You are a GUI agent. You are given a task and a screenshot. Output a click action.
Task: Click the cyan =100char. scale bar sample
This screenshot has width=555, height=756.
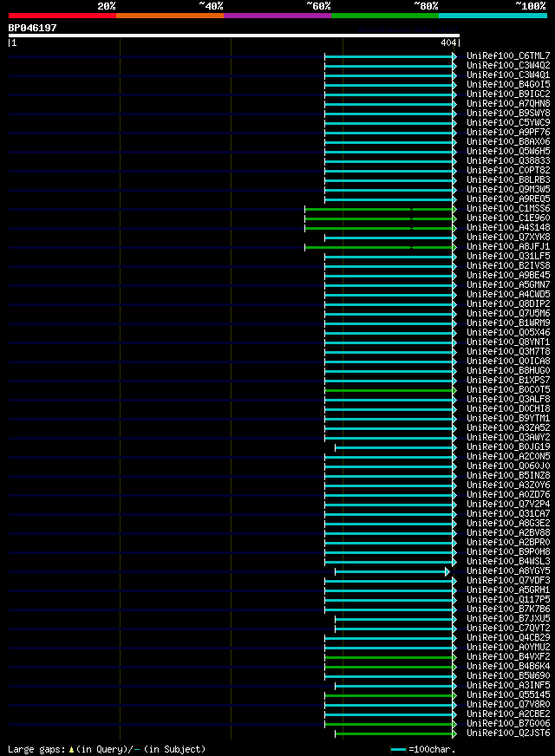tap(398, 750)
